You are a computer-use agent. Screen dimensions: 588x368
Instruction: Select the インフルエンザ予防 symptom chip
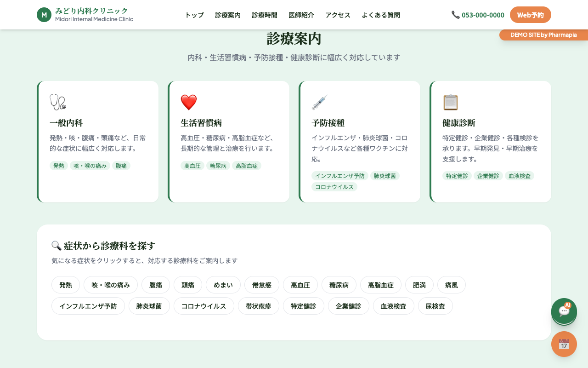(88, 306)
